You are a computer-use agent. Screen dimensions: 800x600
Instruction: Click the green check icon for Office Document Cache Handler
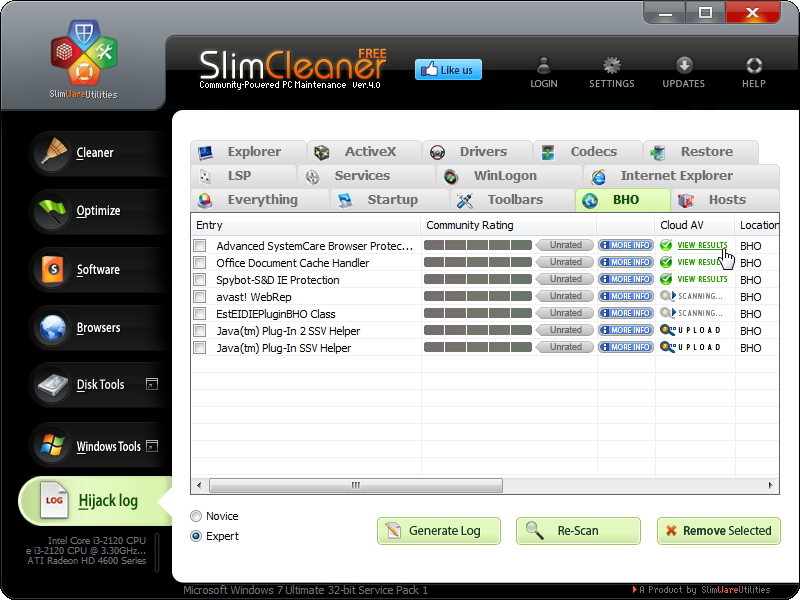click(666, 262)
